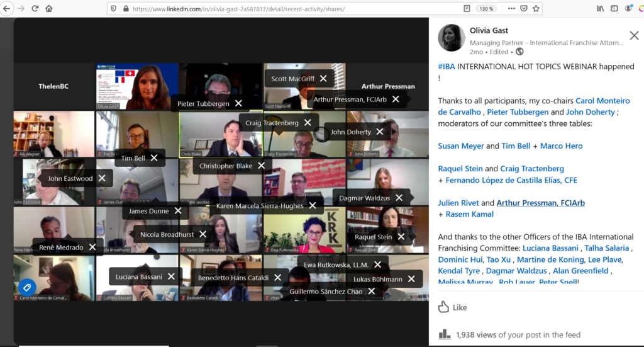The height and width of the screenshot is (347, 644).
Task: Remove Ewa Rutkowska, LL.M. photo tag
Action: 377,265
